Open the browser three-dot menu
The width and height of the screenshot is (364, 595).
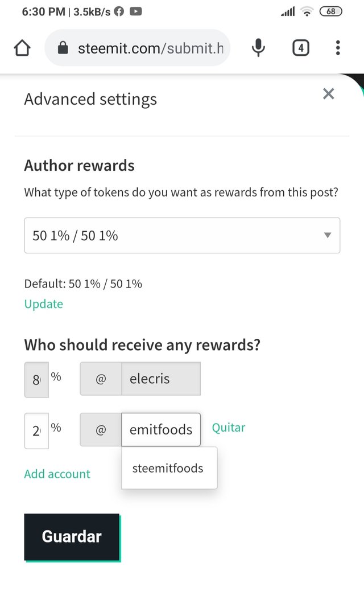coord(338,48)
